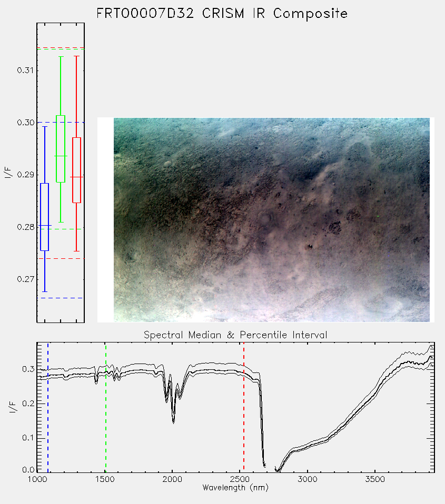Select the green dashed wavelength marker at 1500 nm

(105, 407)
